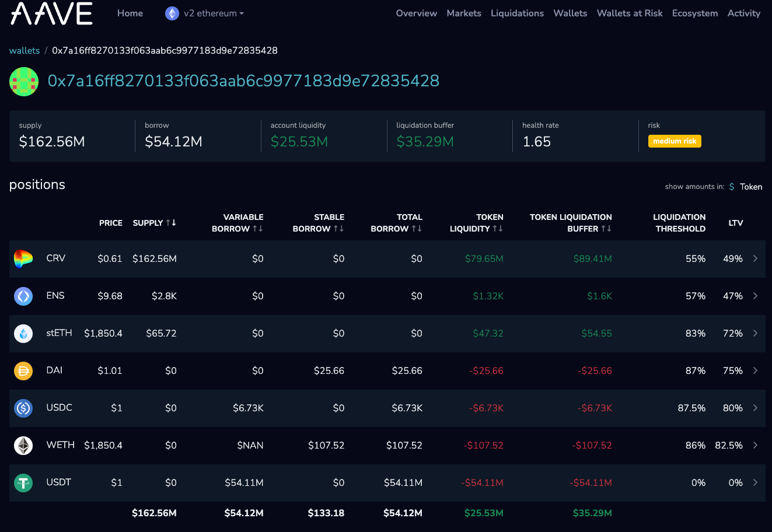Viewport: 772px width, 532px height.
Task: Sort by Supply column arrows
Action: point(171,223)
